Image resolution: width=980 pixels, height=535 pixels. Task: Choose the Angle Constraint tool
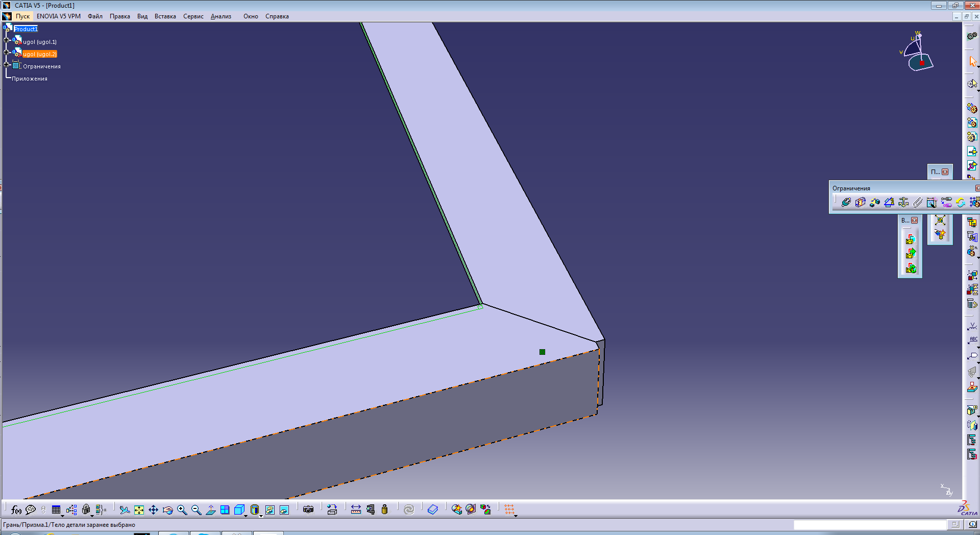889,203
